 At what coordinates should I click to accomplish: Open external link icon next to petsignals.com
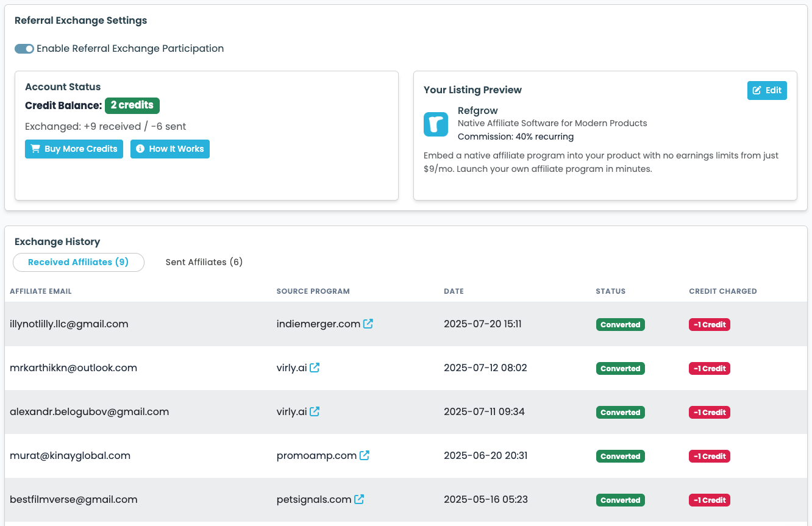tap(360, 499)
